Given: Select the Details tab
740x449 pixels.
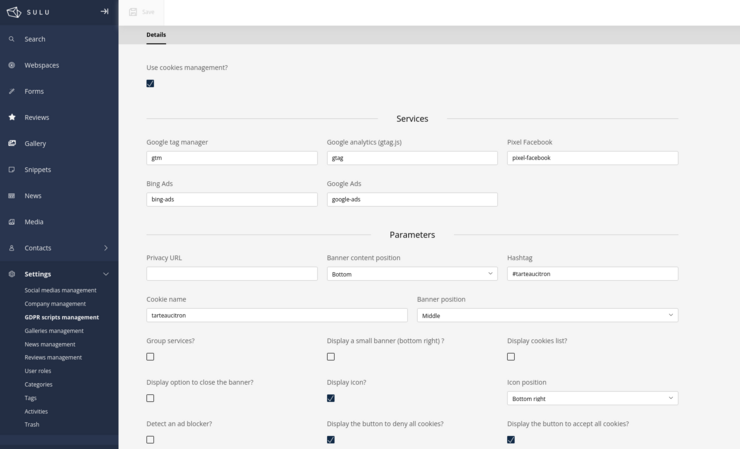Looking at the screenshot, I should pyautogui.click(x=156, y=35).
